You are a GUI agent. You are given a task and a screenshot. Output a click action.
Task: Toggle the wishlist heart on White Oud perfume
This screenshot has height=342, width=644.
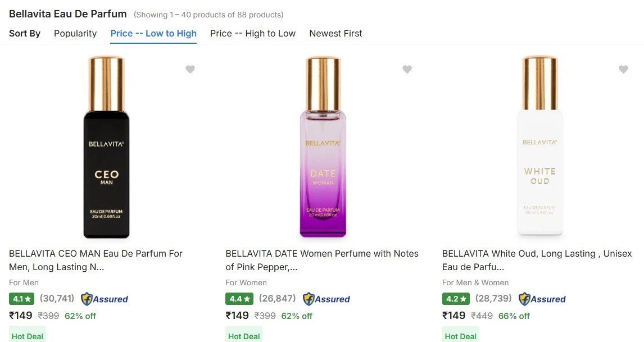tap(623, 69)
